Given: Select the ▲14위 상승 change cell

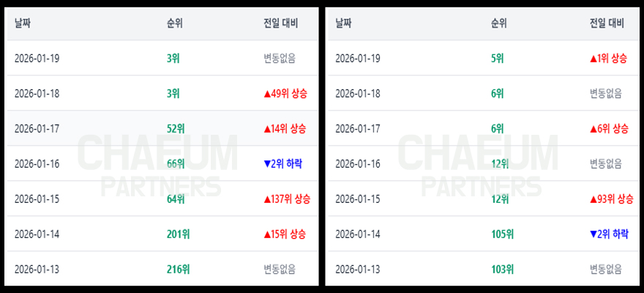Looking at the screenshot, I should 285,128.
